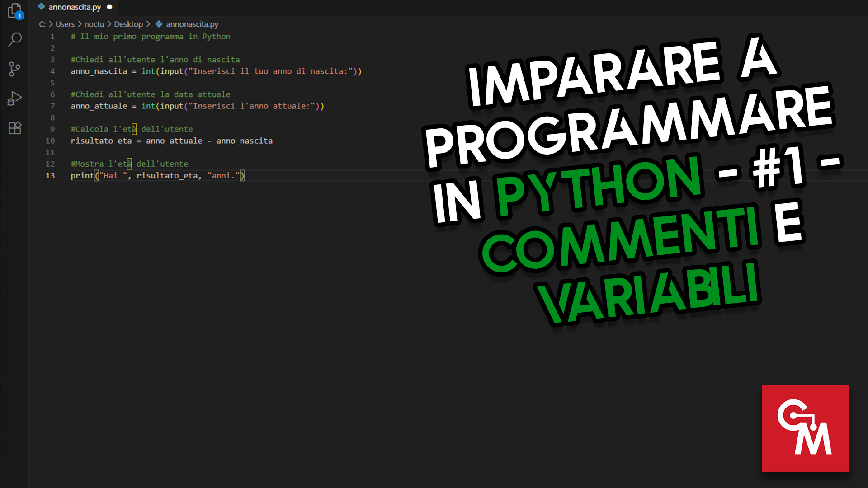This screenshot has width=868, height=488.
Task: Open the Explorer view in activity bar
Action: click(x=14, y=11)
